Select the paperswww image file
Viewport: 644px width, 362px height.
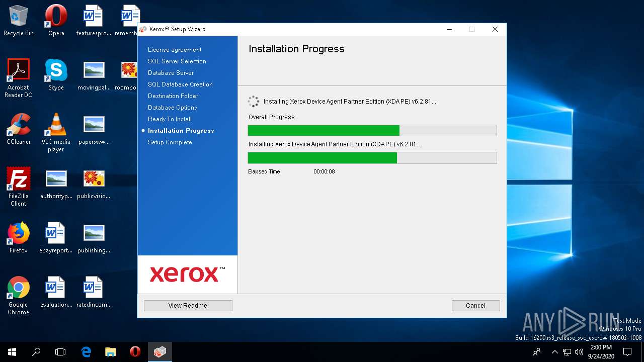[x=94, y=129]
